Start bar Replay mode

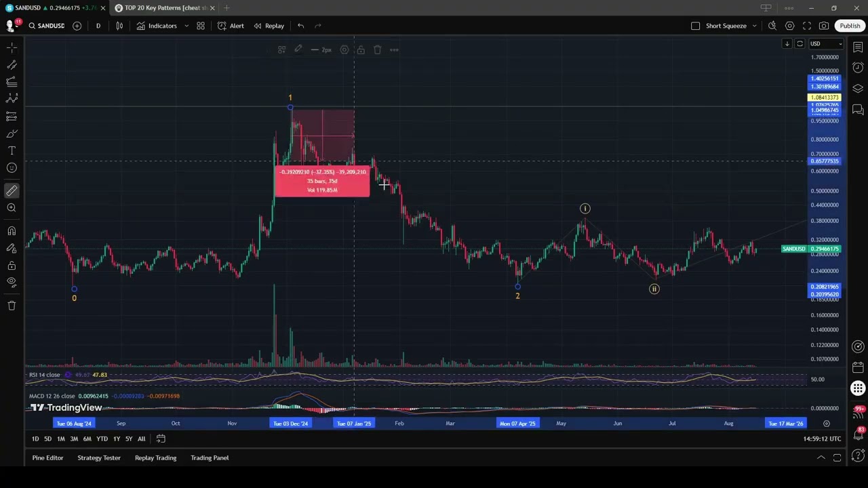(x=269, y=26)
